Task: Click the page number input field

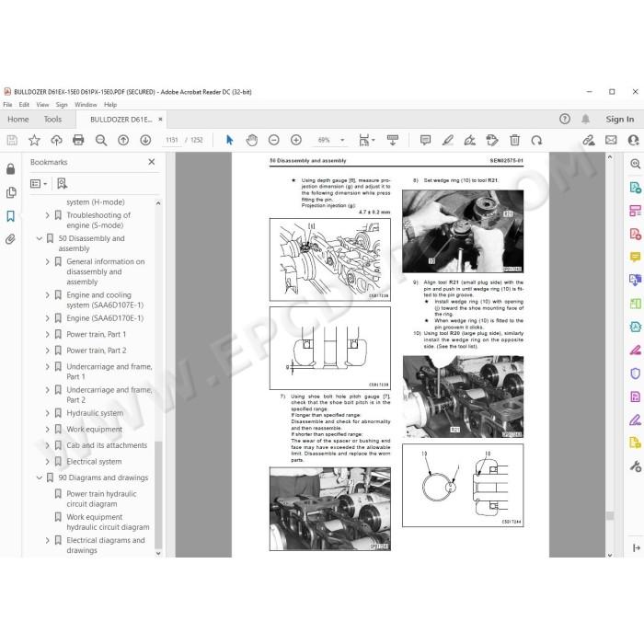Action: pos(172,140)
